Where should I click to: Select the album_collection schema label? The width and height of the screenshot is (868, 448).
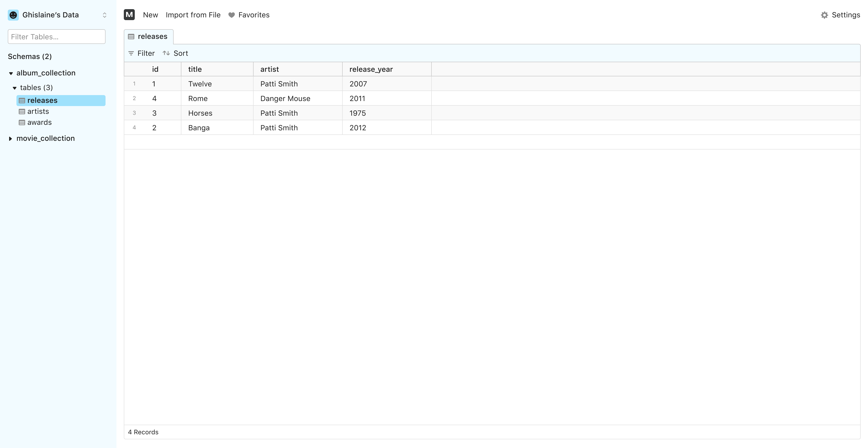click(x=46, y=73)
